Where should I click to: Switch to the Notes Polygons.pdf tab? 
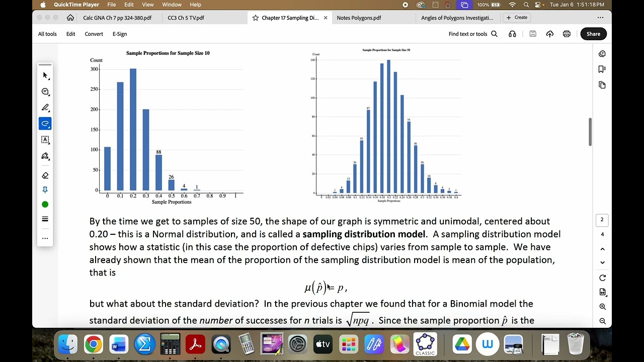pos(359,18)
